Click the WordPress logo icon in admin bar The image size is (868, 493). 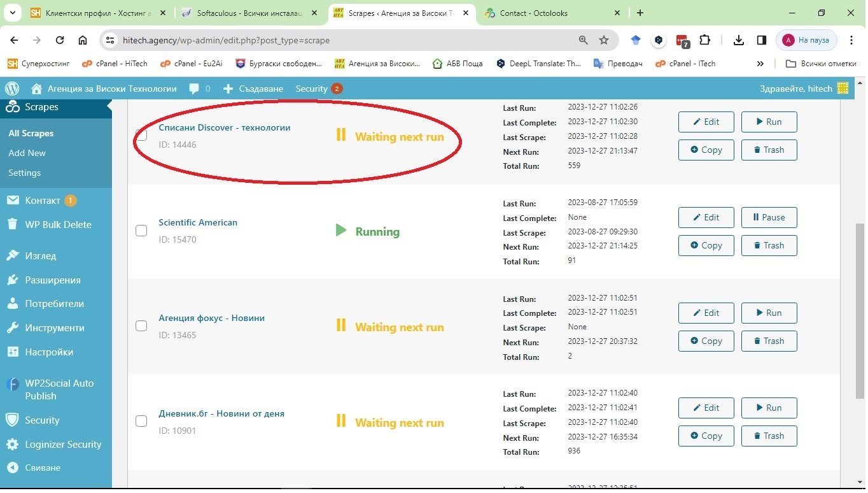point(12,89)
